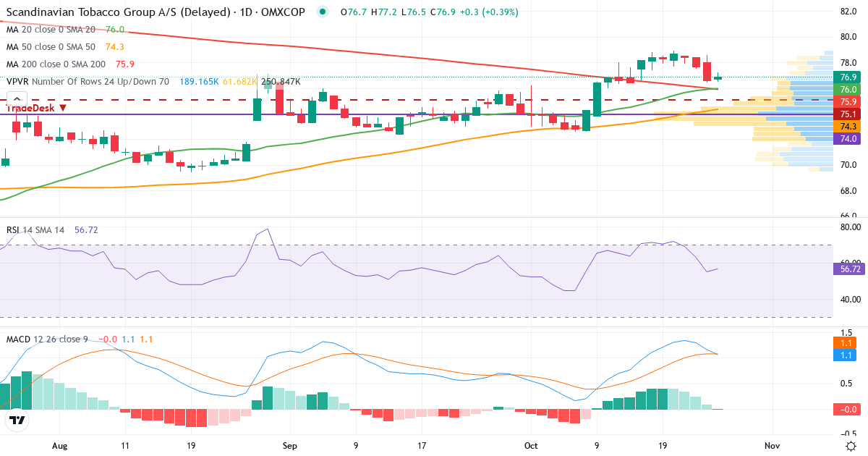The width and height of the screenshot is (868, 456).
Task: Click the TradeDesk down arrow marker
Action: 63,108
